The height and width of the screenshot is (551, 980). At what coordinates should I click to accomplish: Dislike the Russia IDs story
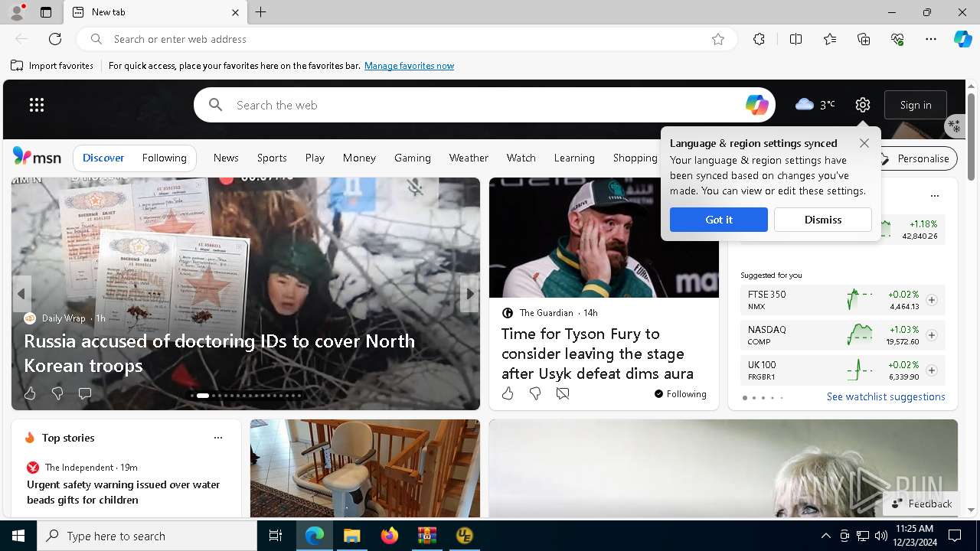(57, 393)
